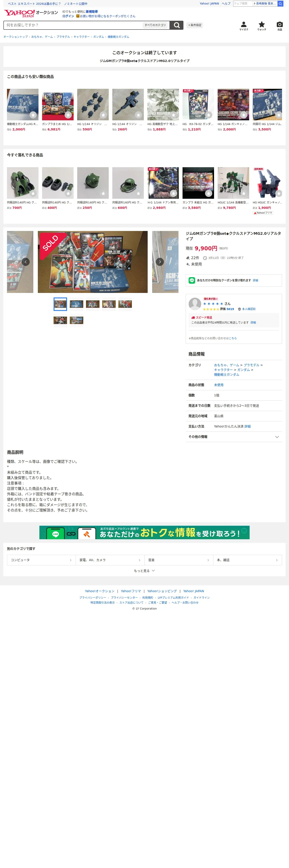Select the first product thumbnail
Image resolution: width=289 pixels, height=868 pixels.
60,304
